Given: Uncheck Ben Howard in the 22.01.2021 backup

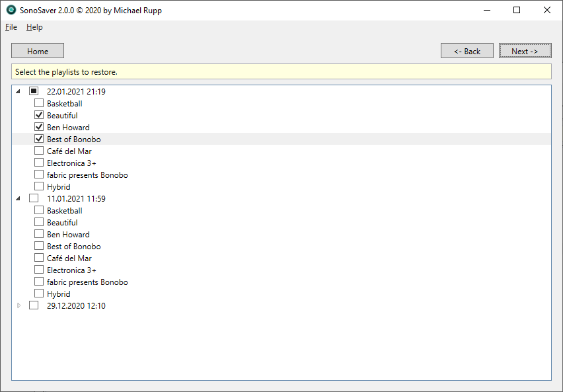Looking at the screenshot, I should coord(38,127).
